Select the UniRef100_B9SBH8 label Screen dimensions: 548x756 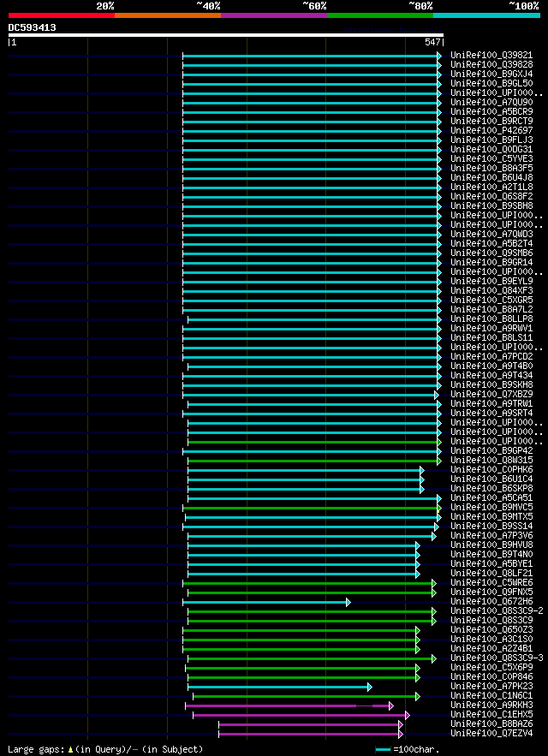(x=491, y=205)
